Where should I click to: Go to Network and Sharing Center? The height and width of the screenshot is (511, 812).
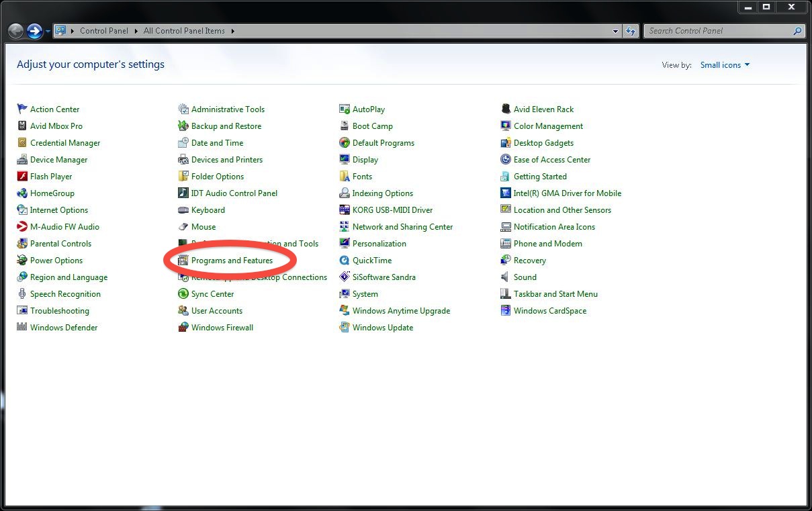pyautogui.click(x=402, y=227)
